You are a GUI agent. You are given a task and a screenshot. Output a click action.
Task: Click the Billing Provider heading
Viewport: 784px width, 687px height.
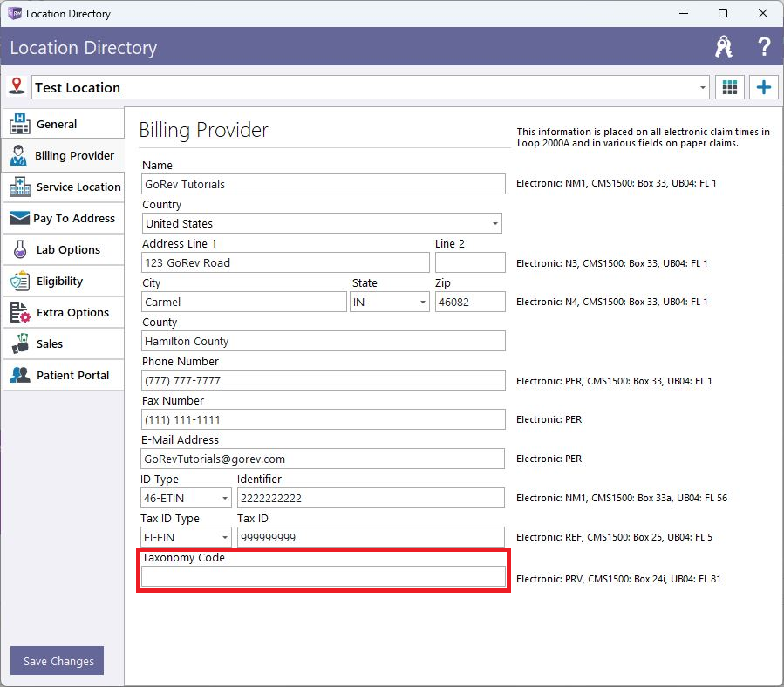coord(203,130)
